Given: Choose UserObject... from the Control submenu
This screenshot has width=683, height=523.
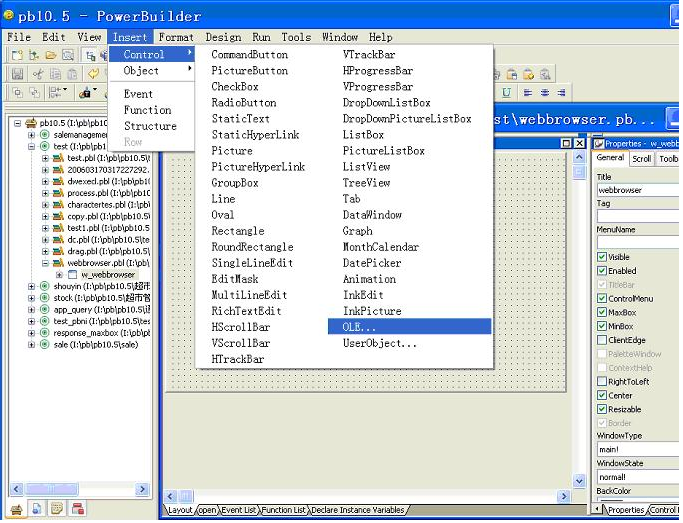Looking at the screenshot, I should coord(379,343).
